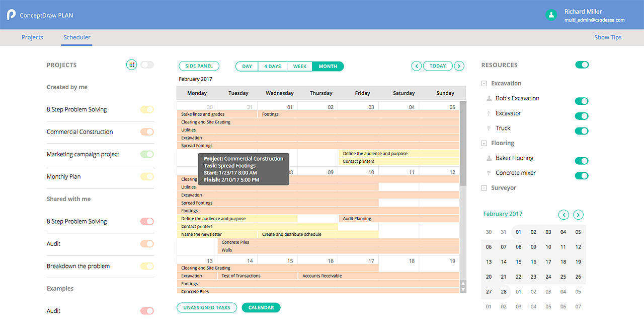Viewport: 644px width, 325px height.
Task: Open the Walls task bar
Action: 339,250
